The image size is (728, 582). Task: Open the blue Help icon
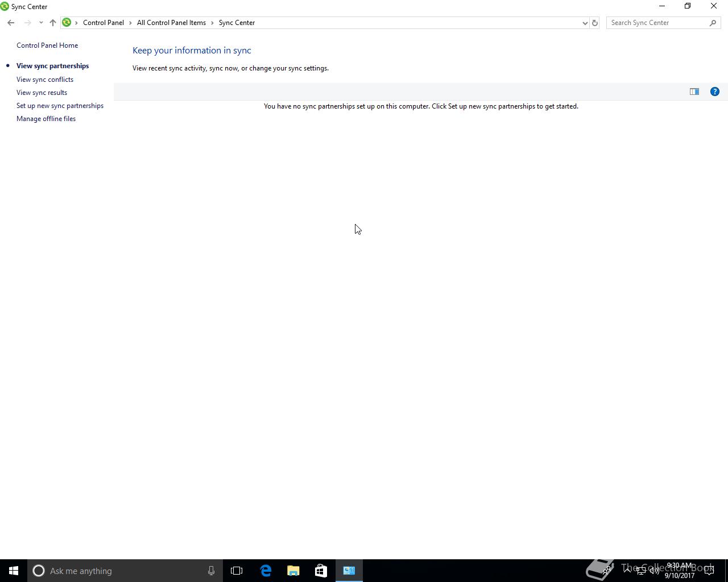pyautogui.click(x=715, y=92)
